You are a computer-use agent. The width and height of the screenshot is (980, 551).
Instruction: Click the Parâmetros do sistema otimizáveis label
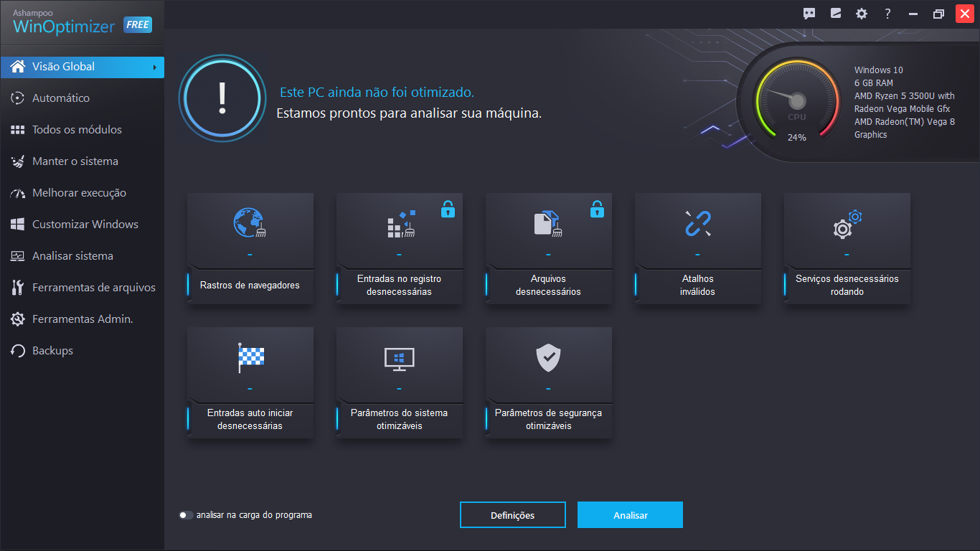pos(399,420)
